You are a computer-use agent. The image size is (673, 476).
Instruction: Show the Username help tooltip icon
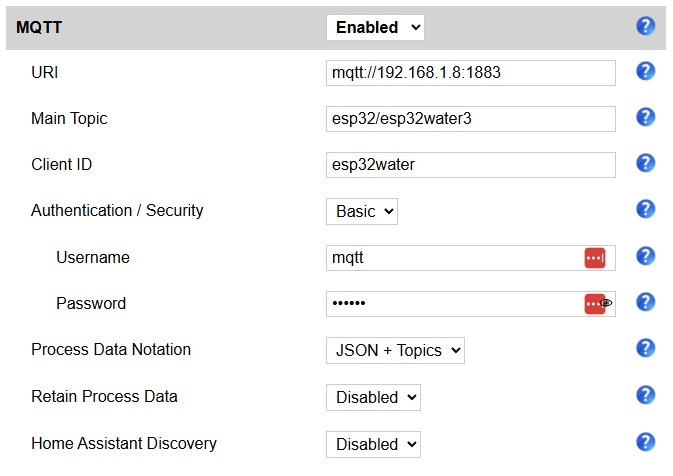tap(646, 256)
